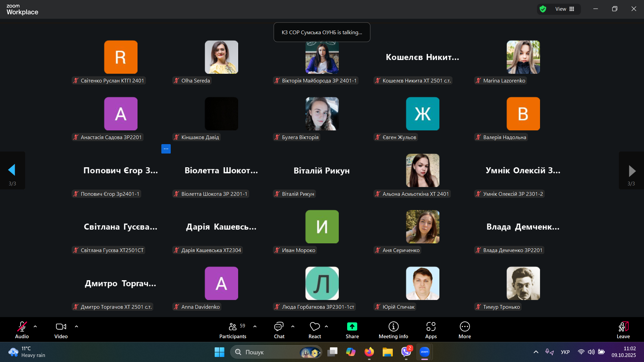Open Firefox from the taskbar
Viewport: 644px width, 362px height.
[369, 352]
